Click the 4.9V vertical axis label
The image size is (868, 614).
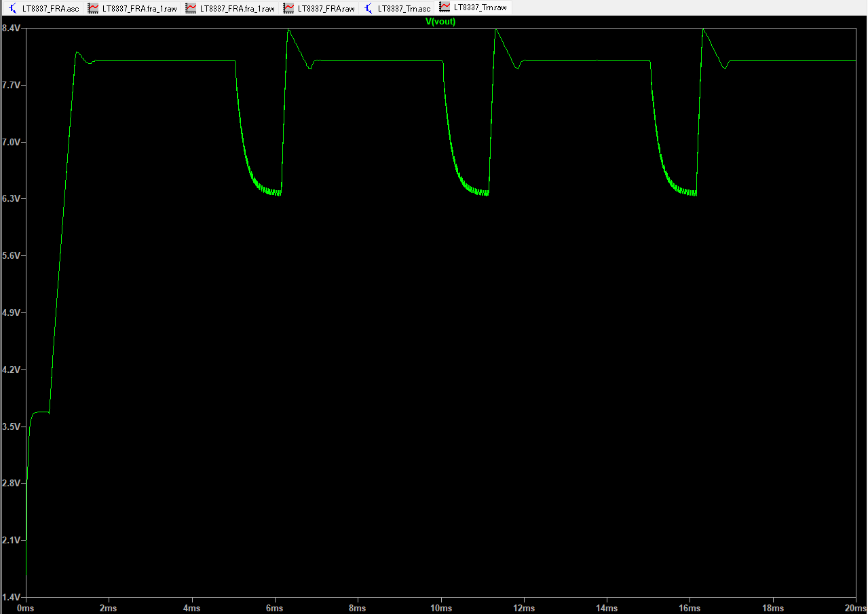coord(12,312)
